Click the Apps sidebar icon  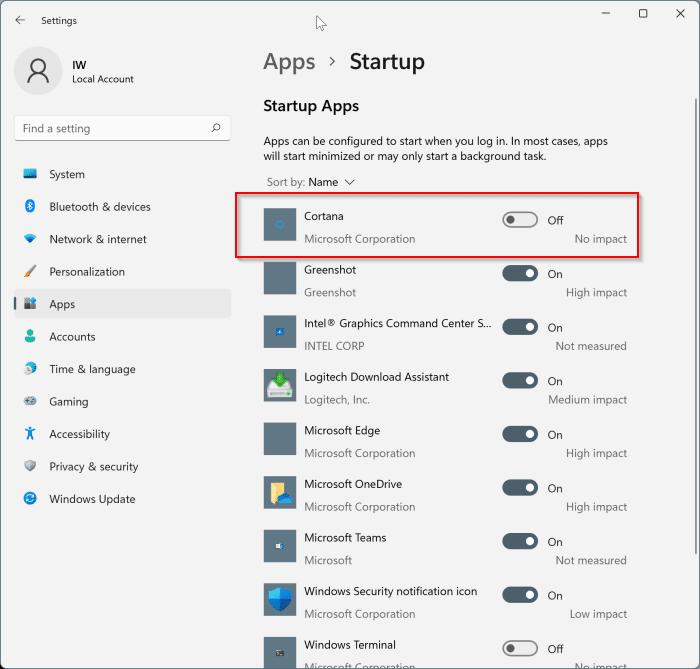(x=30, y=303)
